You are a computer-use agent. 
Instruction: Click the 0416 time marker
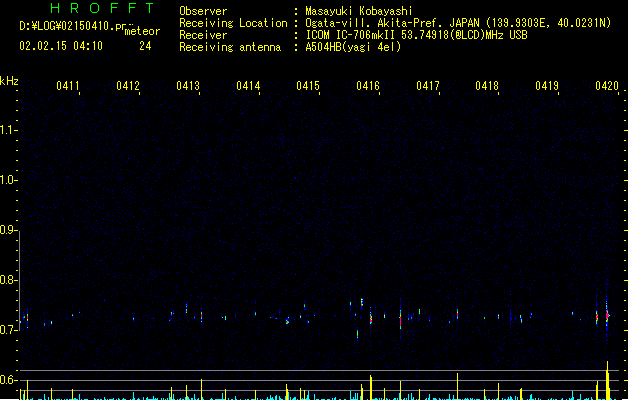click(x=368, y=86)
